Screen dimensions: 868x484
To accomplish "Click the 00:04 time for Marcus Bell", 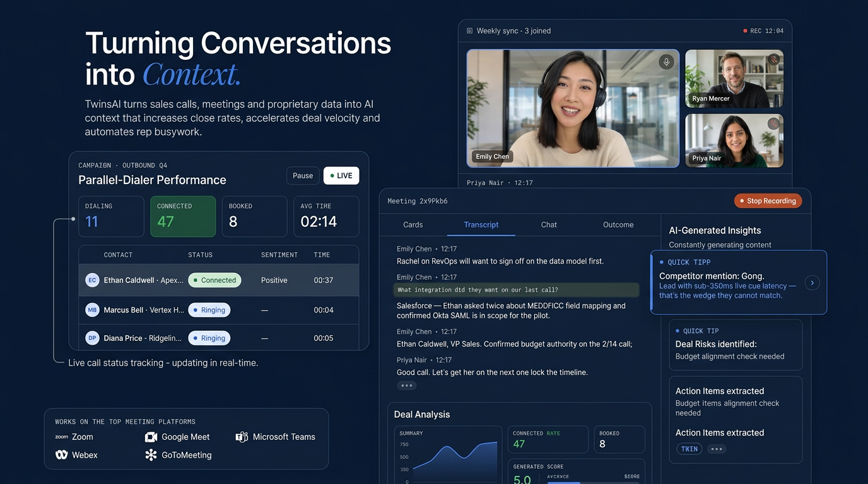I will (x=324, y=310).
